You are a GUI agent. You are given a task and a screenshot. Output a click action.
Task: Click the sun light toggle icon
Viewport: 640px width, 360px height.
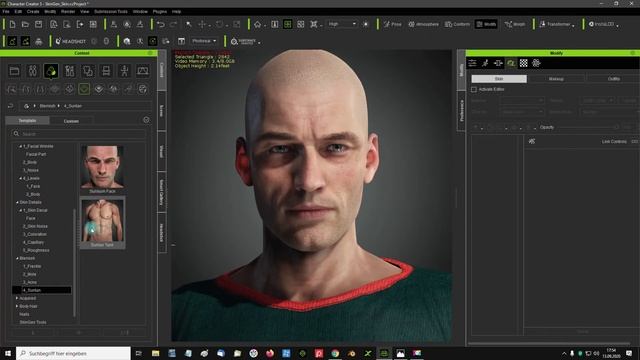[x=366, y=24]
